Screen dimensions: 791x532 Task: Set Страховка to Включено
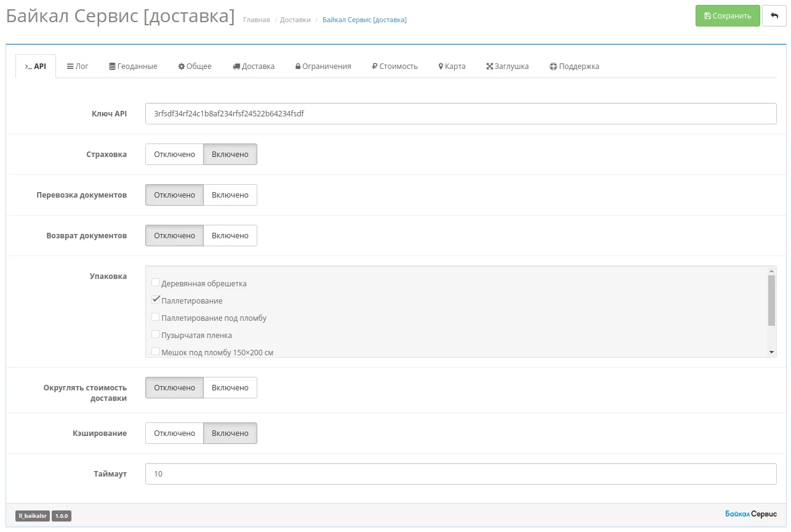(230, 155)
